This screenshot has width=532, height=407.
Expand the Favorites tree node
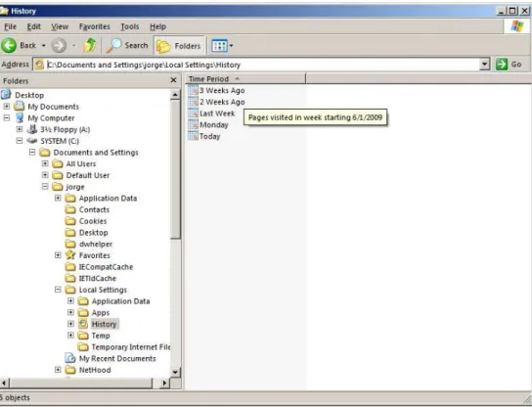[58, 255]
